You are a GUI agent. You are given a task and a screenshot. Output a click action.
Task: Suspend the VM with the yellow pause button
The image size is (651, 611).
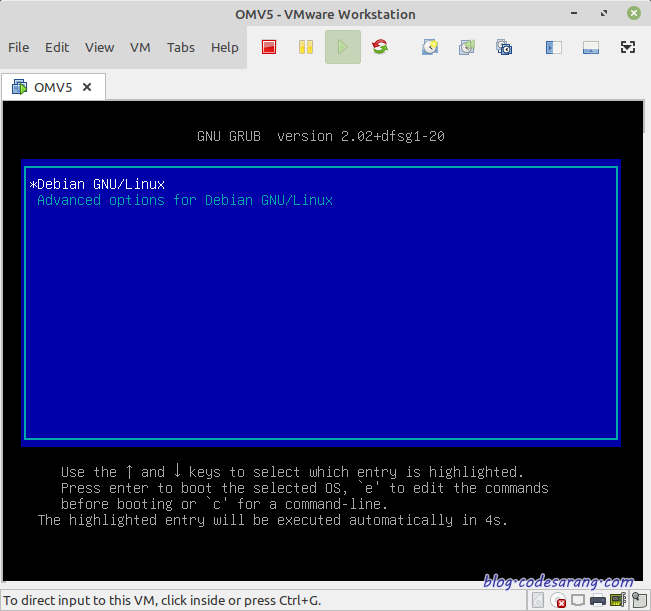[306, 47]
